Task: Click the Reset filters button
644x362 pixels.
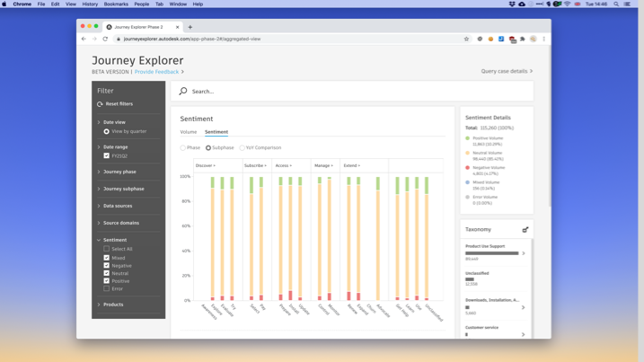Action: tap(115, 104)
